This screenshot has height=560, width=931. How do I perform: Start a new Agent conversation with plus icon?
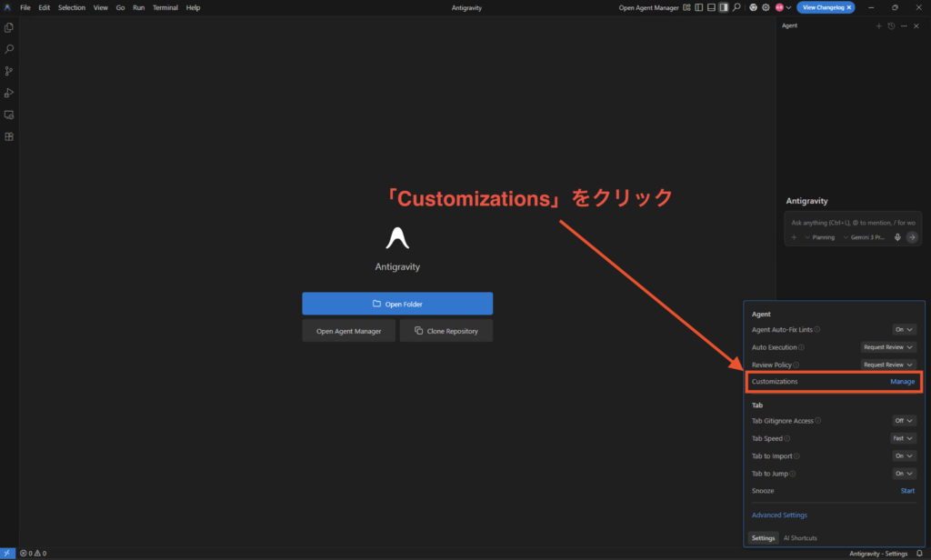point(878,25)
